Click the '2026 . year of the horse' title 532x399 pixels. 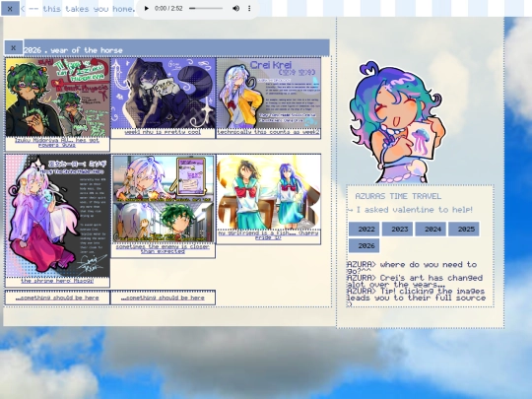[x=73, y=50]
